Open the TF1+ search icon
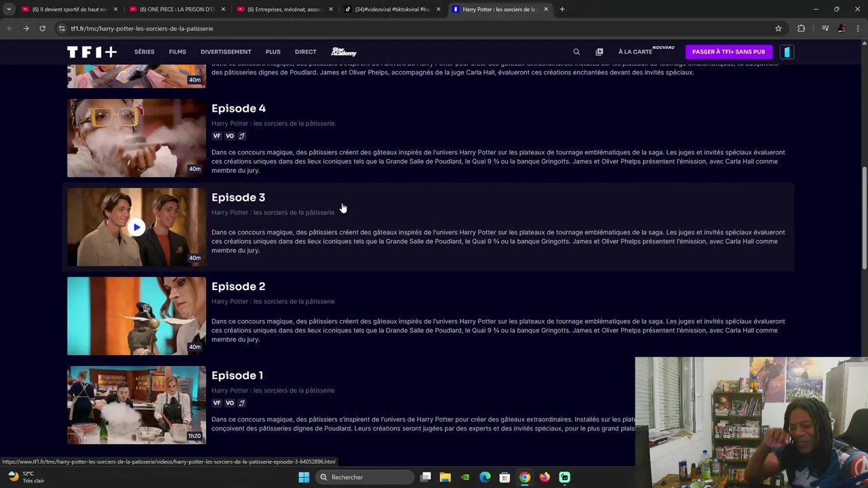Image resolution: width=868 pixels, height=488 pixels. 576,52
